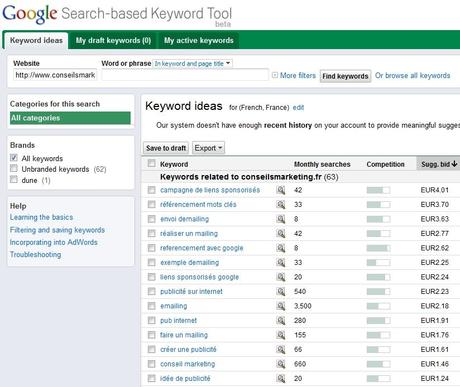460x387 pixels.
Task: Open My draft keywords tab
Action: (x=113, y=41)
